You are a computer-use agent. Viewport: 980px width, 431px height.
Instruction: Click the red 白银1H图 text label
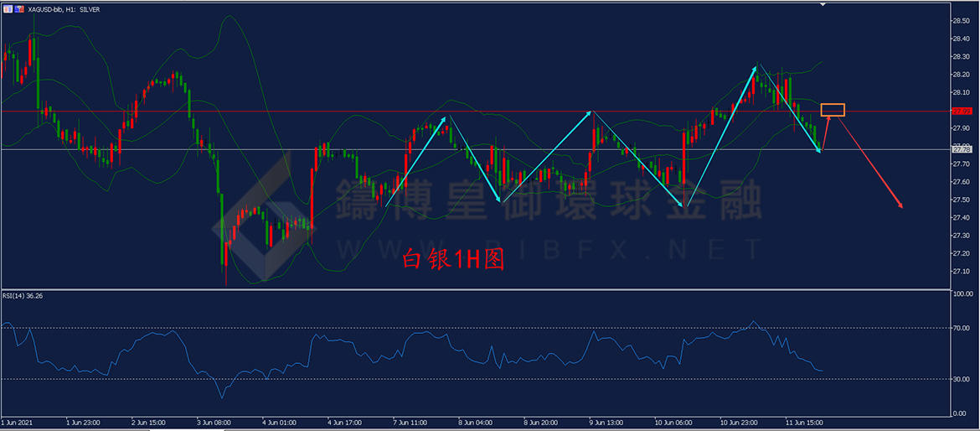click(x=454, y=260)
